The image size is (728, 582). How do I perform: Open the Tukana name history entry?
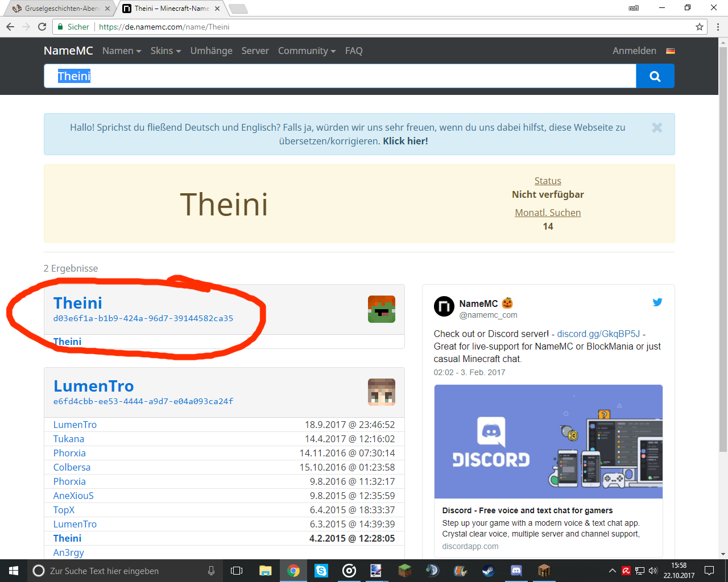click(x=69, y=439)
